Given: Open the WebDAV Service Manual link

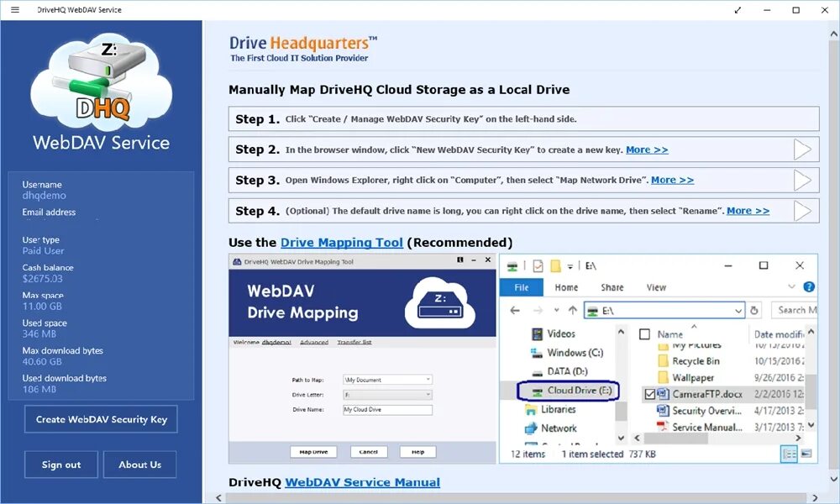Looking at the screenshot, I should click(x=362, y=482).
